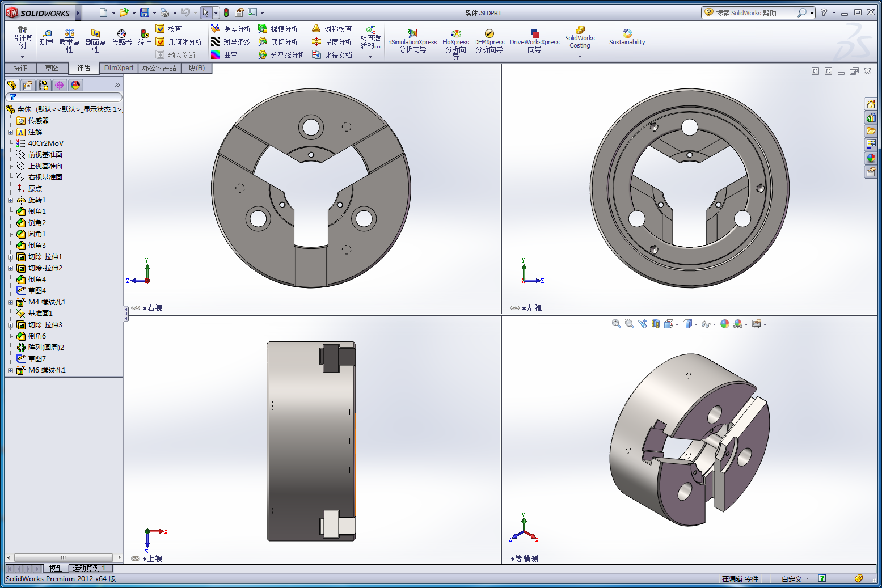
Task: Open Design Library task pane icon
Action: 871,117
